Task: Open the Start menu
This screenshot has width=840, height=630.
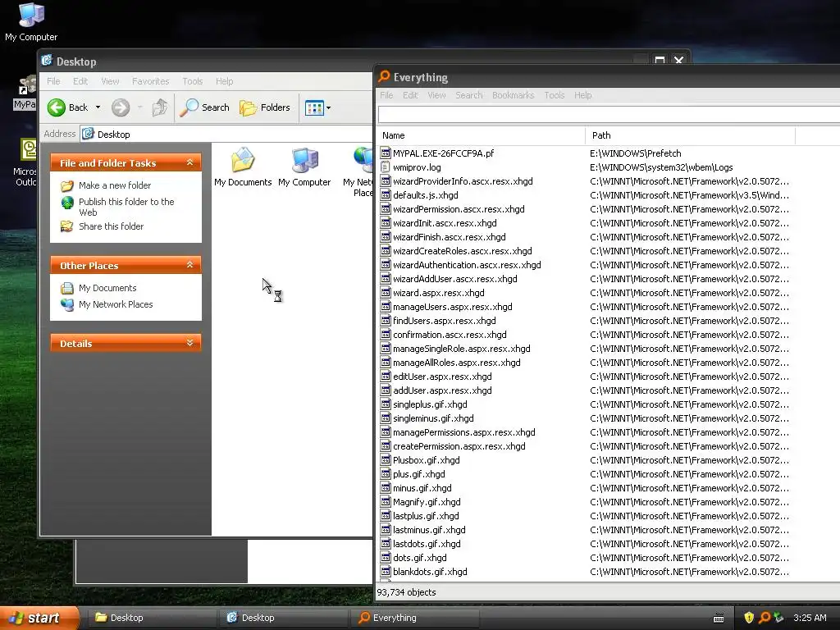Action: click(x=39, y=618)
